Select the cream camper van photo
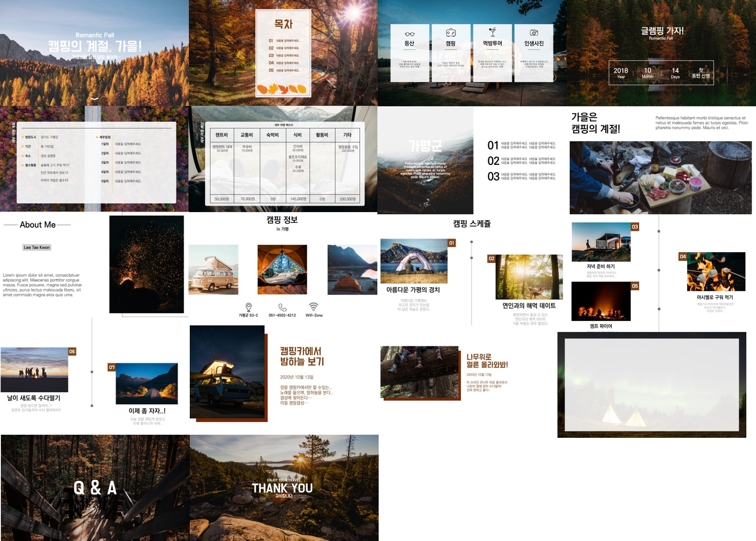The height and width of the screenshot is (541, 756). 213,270
